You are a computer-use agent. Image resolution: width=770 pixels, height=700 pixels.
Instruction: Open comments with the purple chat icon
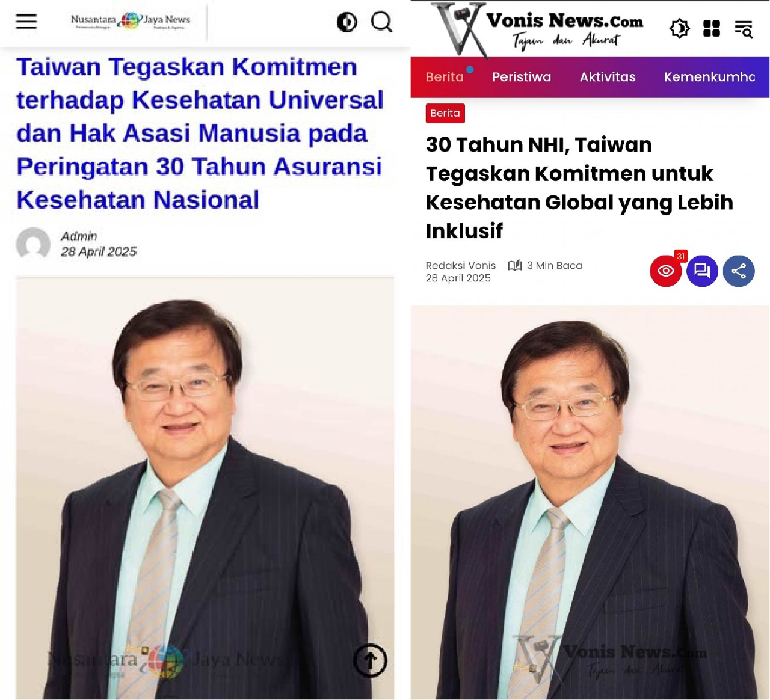tap(702, 271)
